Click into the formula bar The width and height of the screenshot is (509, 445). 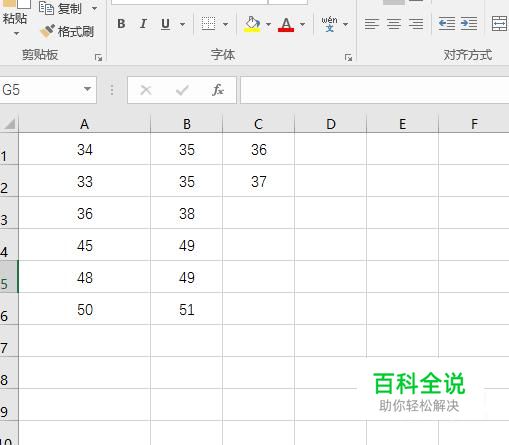point(375,90)
